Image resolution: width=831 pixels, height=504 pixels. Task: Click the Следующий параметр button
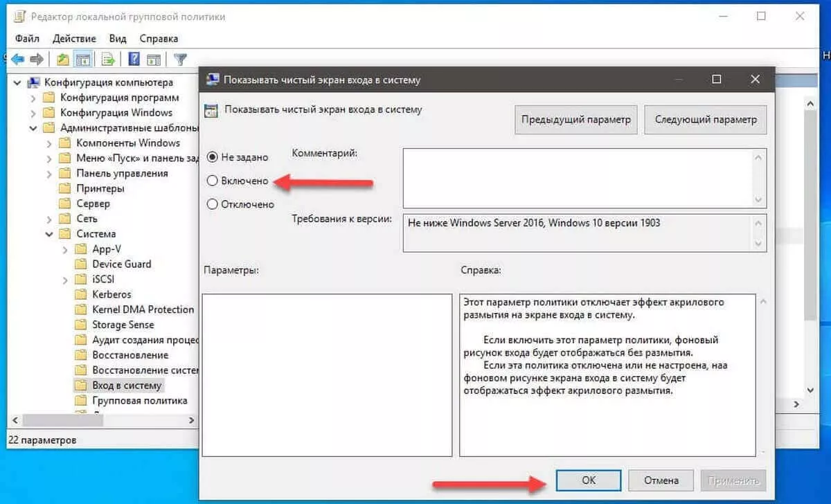point(706,120)
